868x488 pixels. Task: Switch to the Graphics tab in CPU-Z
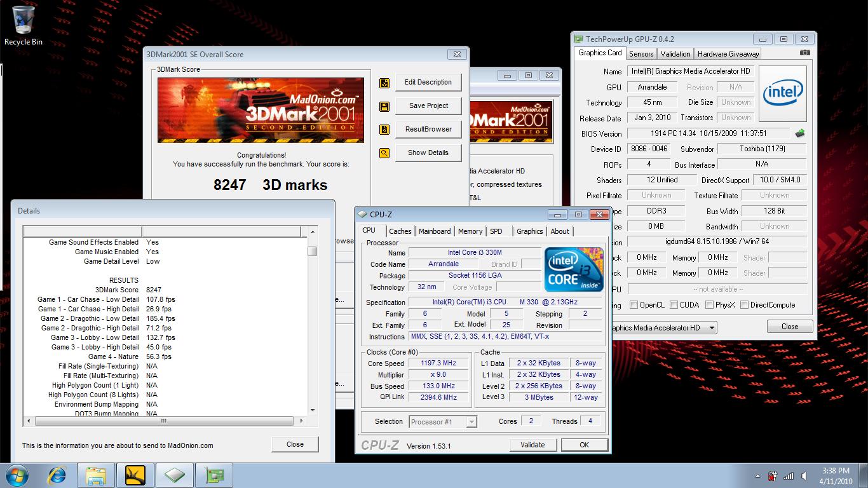click(529, 231)
